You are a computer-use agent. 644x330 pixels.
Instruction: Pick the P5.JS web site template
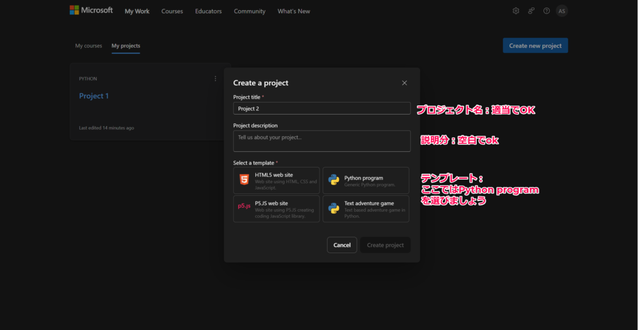click(x=276, y=208)
